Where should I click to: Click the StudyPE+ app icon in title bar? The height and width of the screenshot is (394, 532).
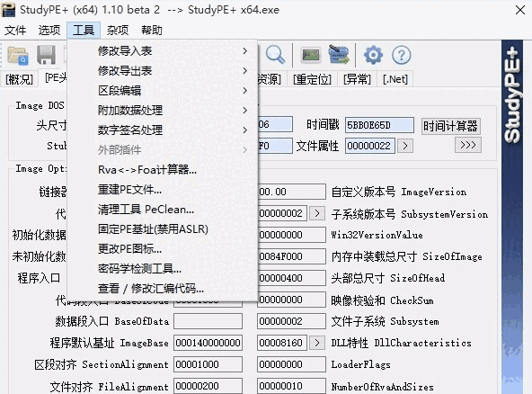coord(8,10)
